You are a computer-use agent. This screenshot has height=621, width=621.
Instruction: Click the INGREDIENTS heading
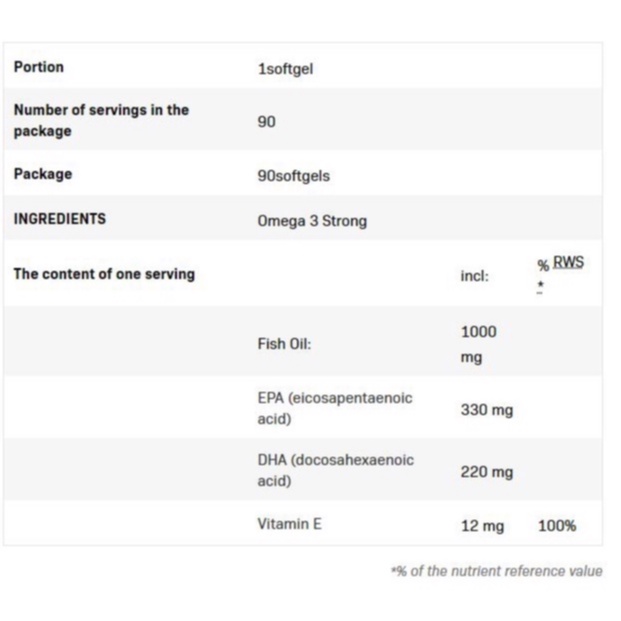pyautogui.click(x=59, y=219)
